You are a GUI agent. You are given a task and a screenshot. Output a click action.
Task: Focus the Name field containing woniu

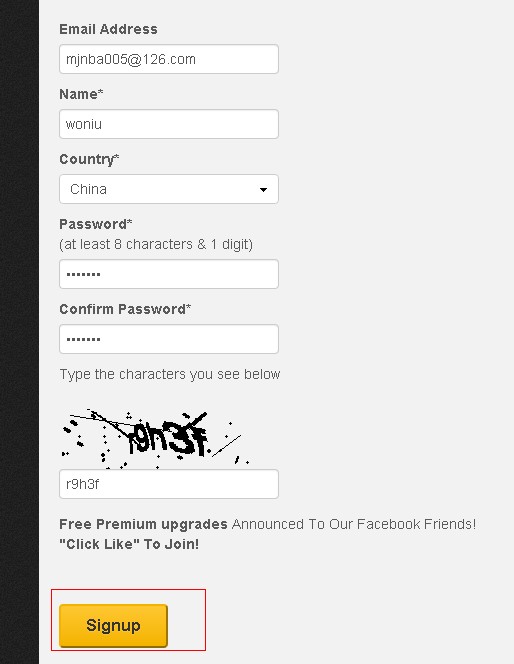(x=169, y=124)
